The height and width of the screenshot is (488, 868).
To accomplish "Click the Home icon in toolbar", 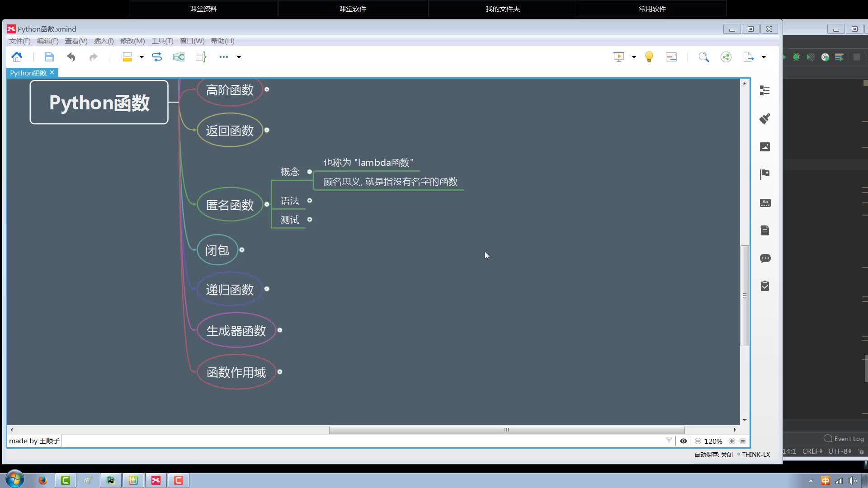I will tap(17, 57).
